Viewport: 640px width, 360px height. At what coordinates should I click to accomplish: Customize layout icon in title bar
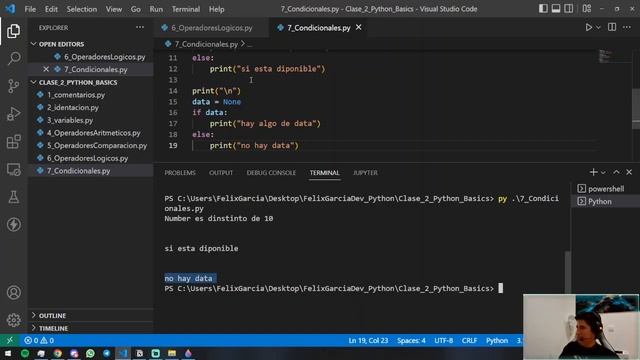tap(587, 9)
